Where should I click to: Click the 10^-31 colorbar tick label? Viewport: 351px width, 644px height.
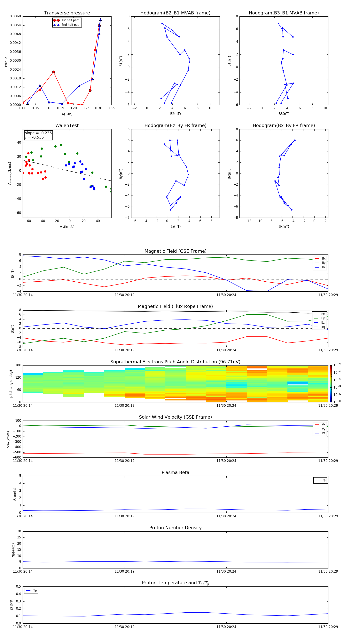tap(337, 402)
